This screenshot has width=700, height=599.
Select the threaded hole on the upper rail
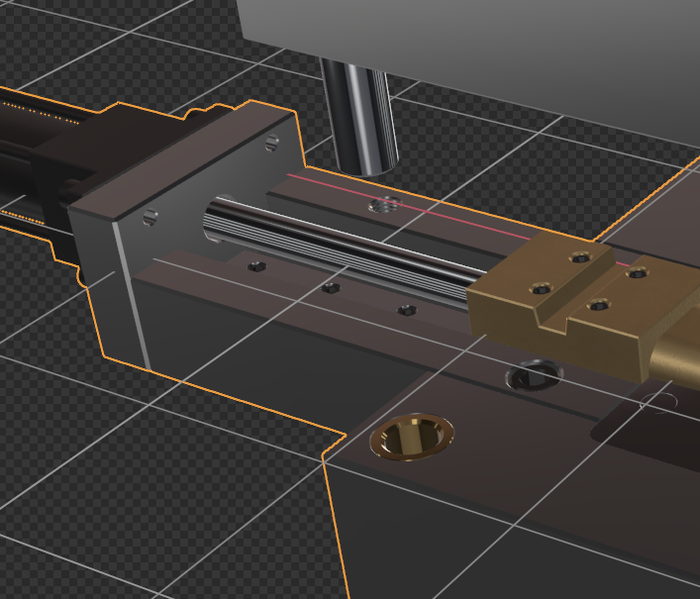point(385,205)
